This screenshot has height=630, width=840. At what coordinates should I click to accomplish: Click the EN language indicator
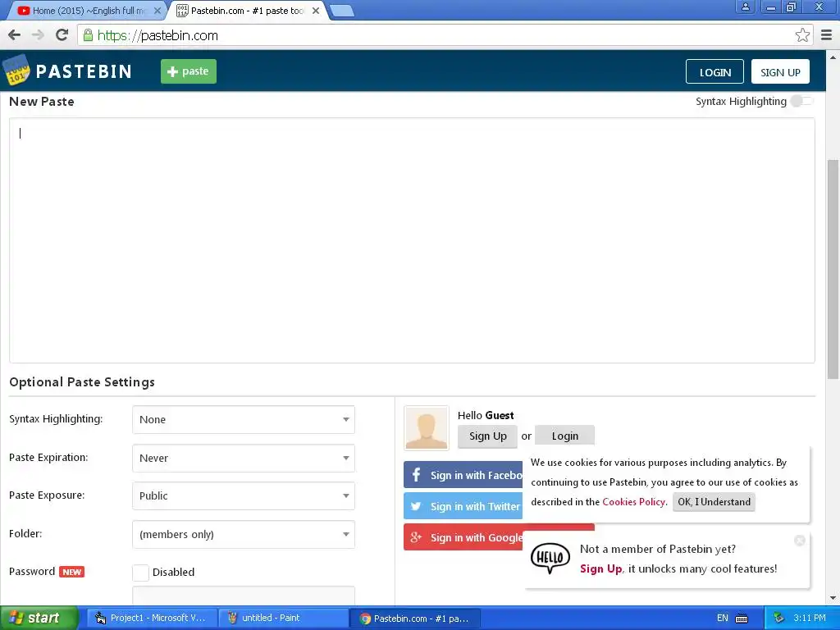(x=722, y=619)
